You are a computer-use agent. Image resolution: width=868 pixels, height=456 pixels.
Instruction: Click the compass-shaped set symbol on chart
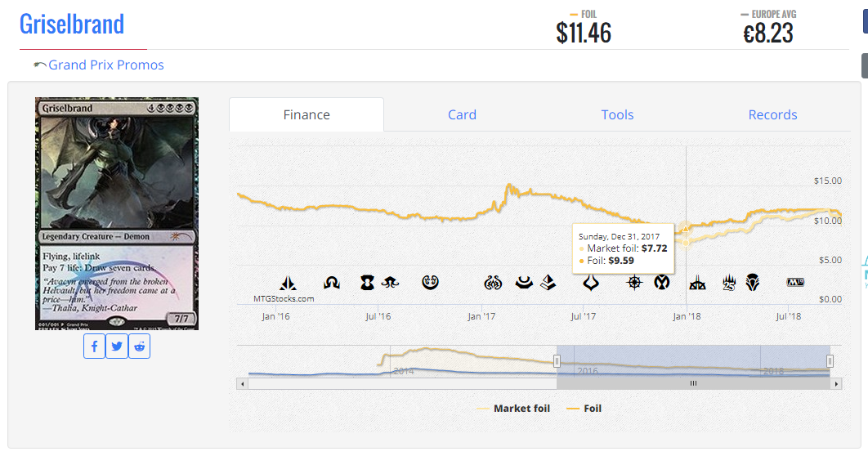[634, 283]
